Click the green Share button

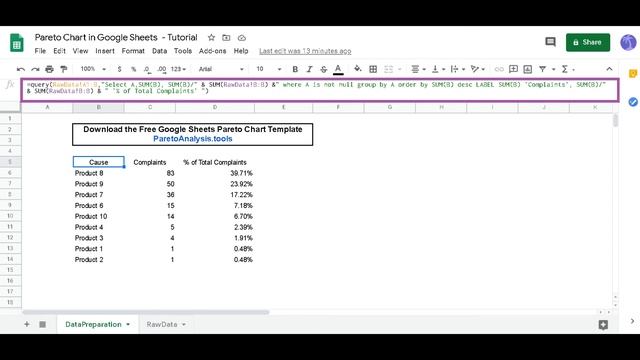tap(588, 42)
